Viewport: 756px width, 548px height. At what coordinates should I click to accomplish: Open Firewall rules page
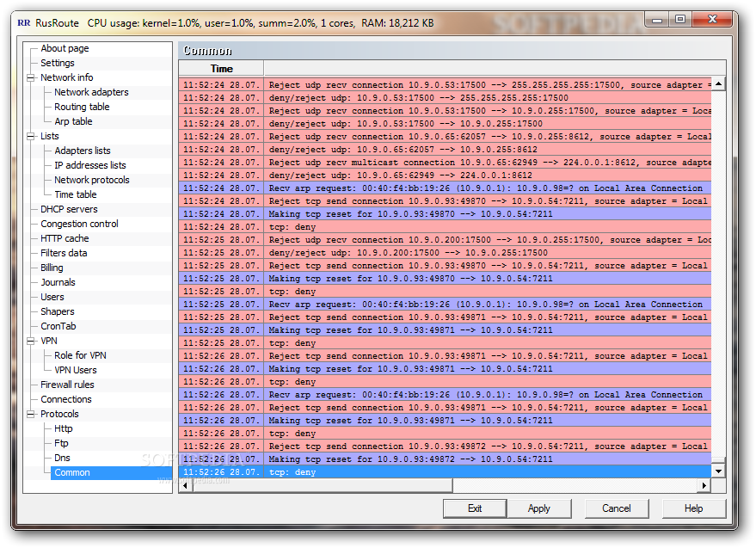[x=67, y=385]
